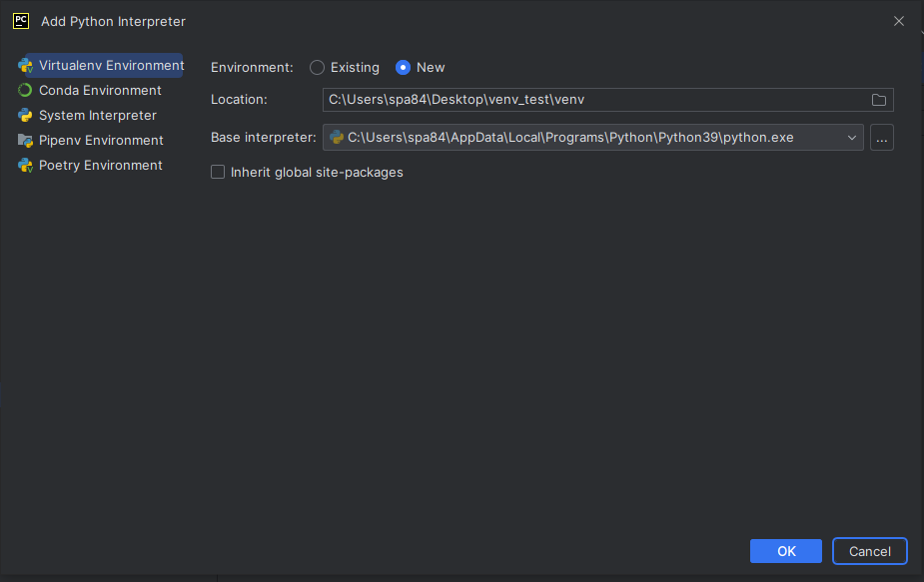Click the Cancel button
Viewport: 924px width, 582px height.
pos(869,551)
